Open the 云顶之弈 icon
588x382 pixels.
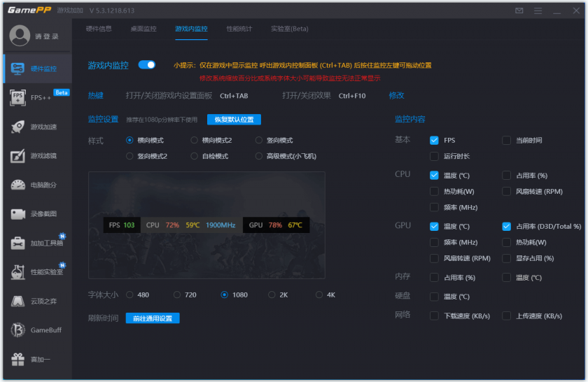click(x=17, y=301)
